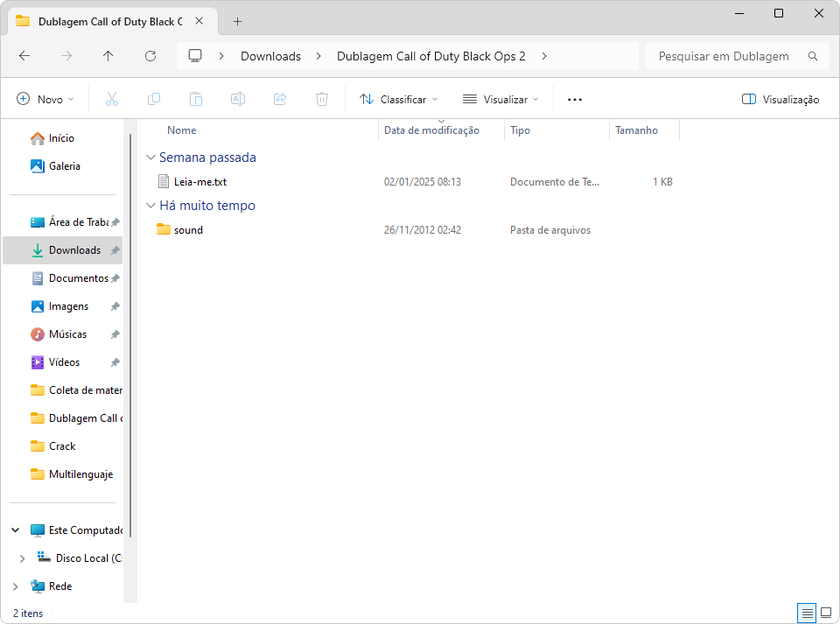
Task: Click chevron between Downloads and Dublagem breadcrumb
Action: (x=318, y=56)
